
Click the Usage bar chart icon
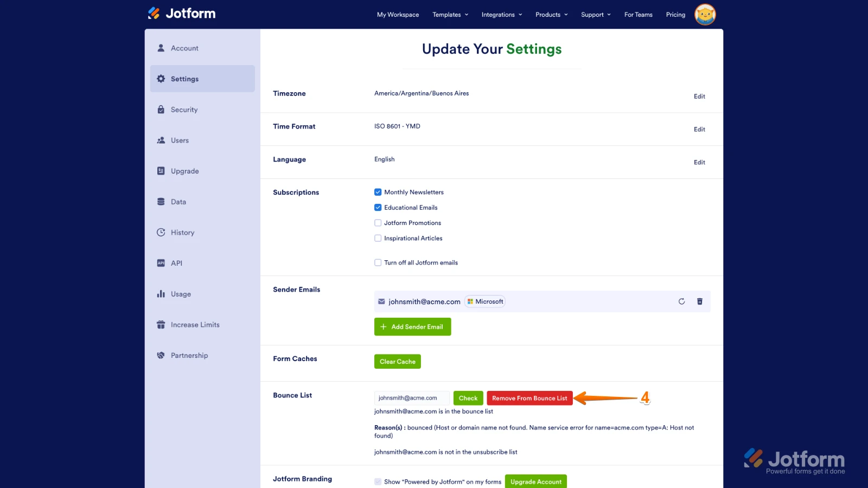click(x=161, y=294)
